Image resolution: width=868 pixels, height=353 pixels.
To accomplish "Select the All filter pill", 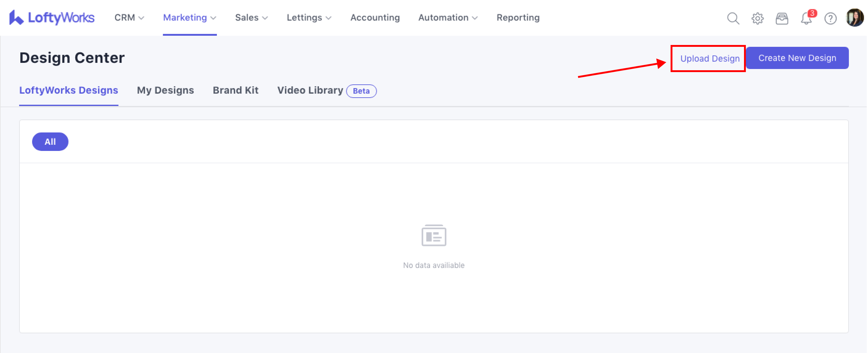I will (x=50, y=142).
